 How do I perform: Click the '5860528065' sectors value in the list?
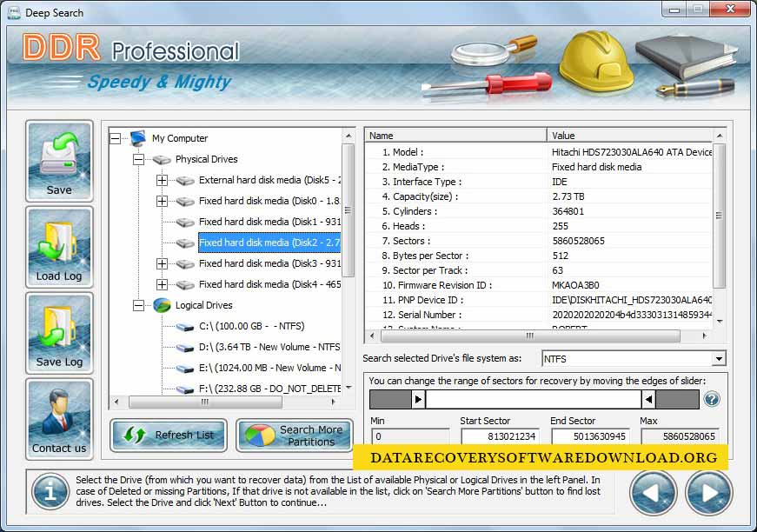point(578,241)
